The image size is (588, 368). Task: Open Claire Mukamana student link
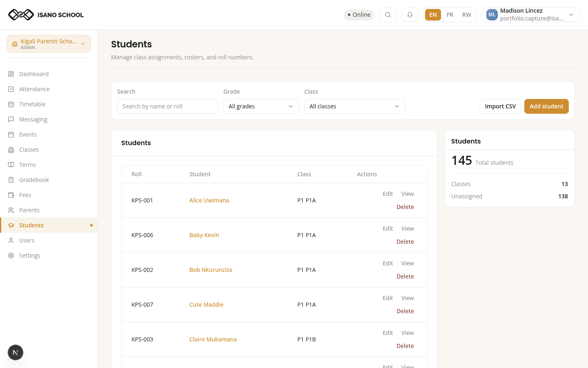pos(213,339)
